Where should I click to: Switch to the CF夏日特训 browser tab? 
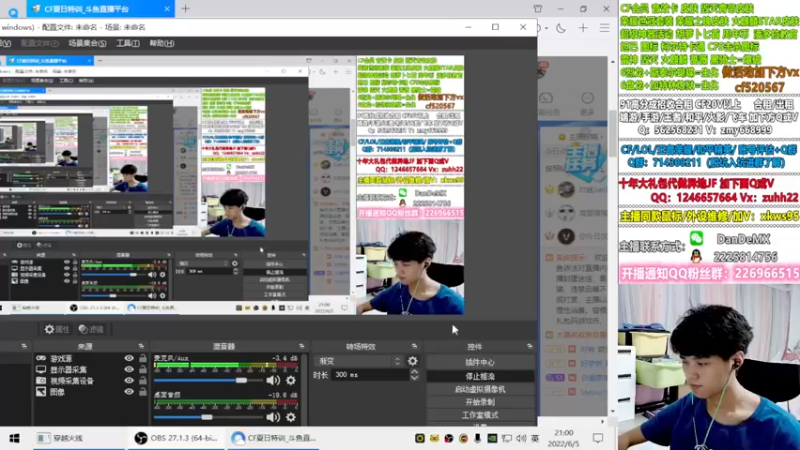point(100,9)
